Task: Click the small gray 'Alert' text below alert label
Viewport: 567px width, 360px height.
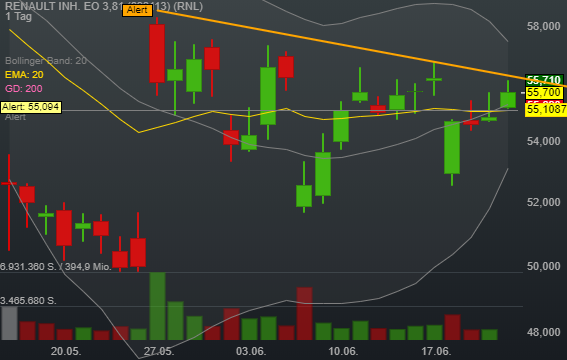Action: point(15,117)
